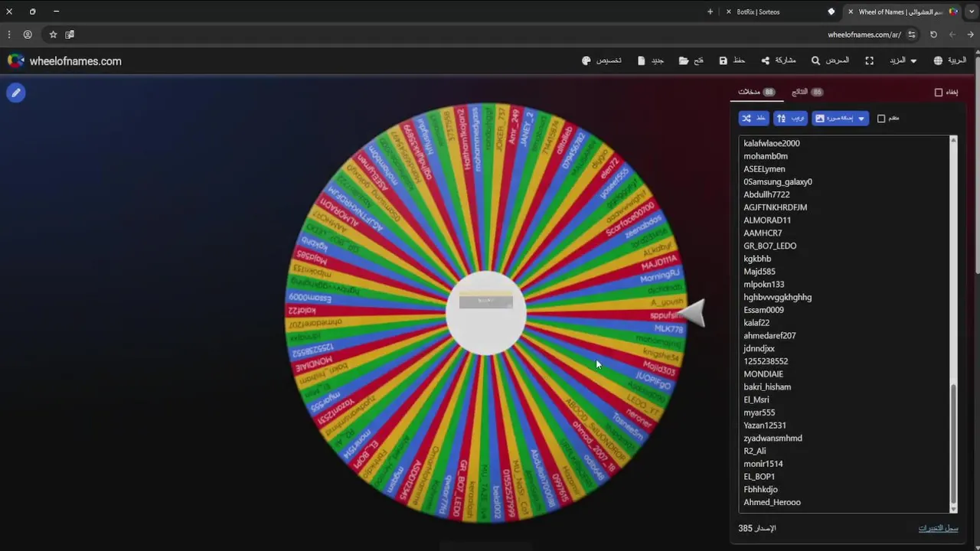Click the translate icon in the address bar
This screenshot has height=551, width=980.
pos(70,34)
